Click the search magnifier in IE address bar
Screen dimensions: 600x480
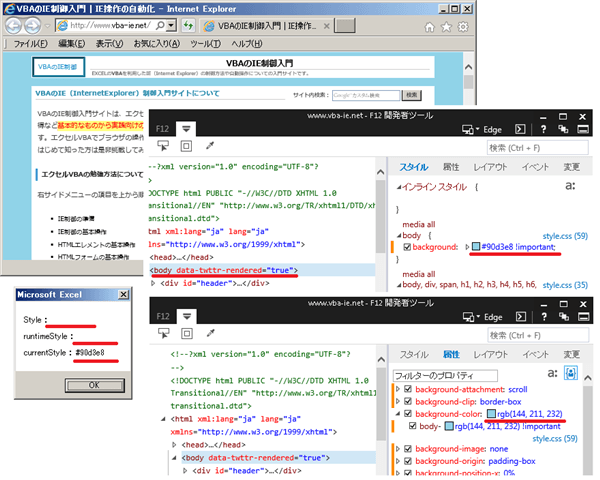pyautogui.click(x=161, y=26)
